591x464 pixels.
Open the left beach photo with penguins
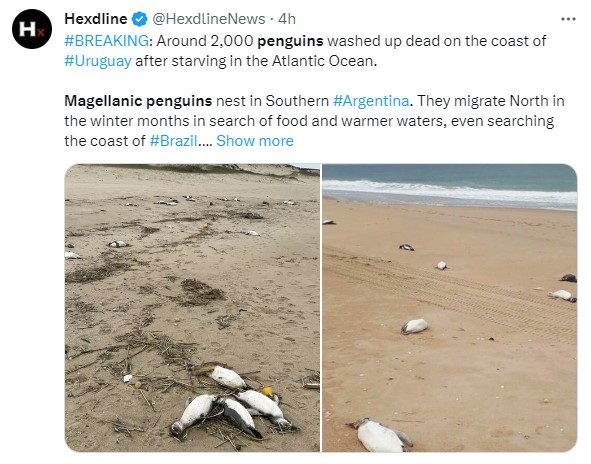(192, 308)
